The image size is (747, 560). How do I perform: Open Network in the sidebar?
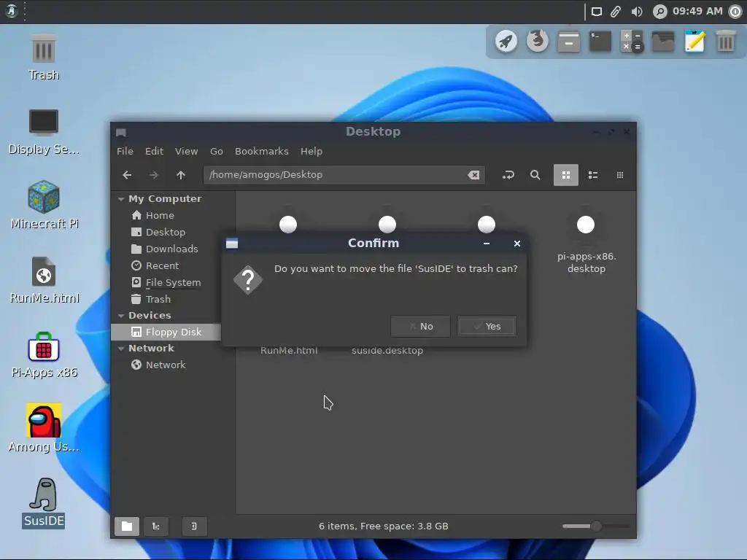[166, 365]
